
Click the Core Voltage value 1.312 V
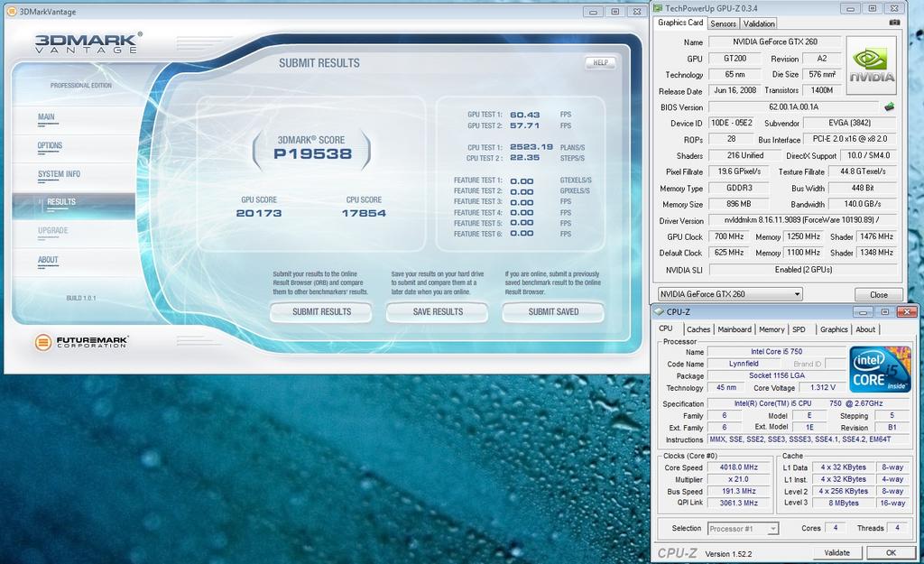[x=823, y=387]
